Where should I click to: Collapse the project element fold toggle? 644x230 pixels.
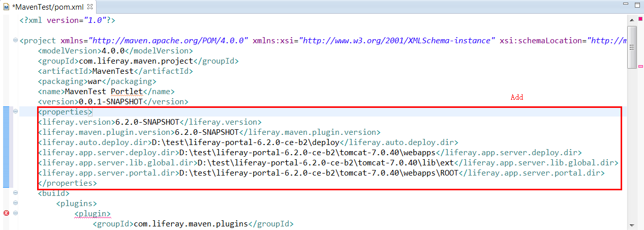(x=15, y=41)
